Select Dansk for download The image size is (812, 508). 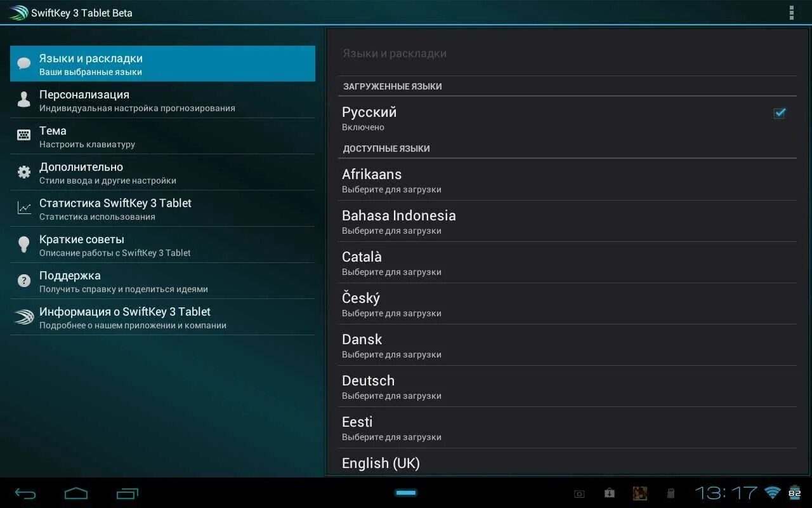point(567,345)
